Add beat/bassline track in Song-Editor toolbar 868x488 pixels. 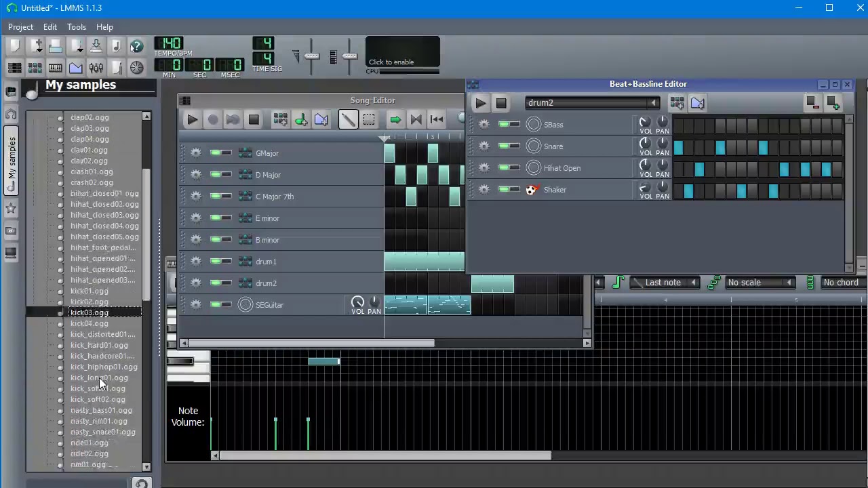pos(280,120)
